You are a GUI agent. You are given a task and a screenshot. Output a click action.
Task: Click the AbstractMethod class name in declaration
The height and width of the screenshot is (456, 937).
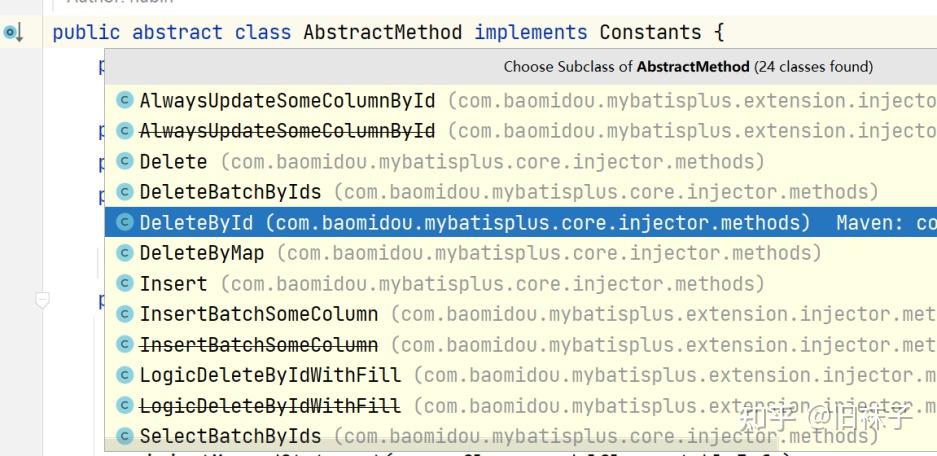[382, 33]
